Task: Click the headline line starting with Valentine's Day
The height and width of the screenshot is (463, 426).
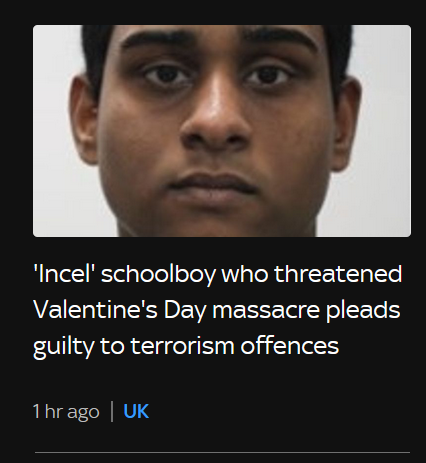Action: (217, 310)
